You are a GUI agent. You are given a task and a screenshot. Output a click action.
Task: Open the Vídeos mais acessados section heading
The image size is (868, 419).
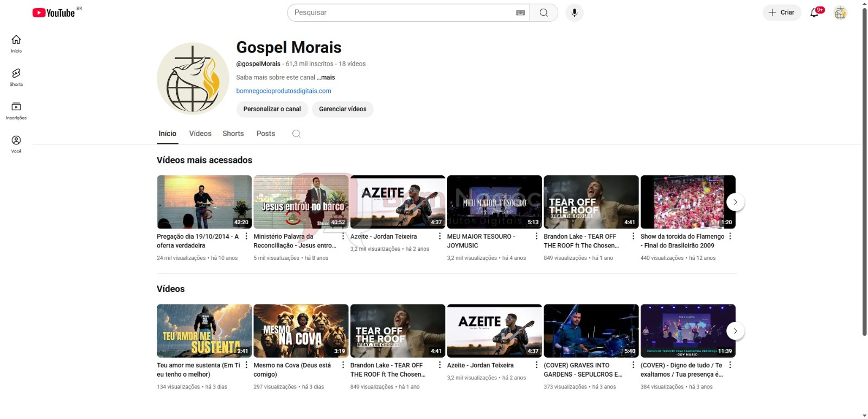(205, 160)
